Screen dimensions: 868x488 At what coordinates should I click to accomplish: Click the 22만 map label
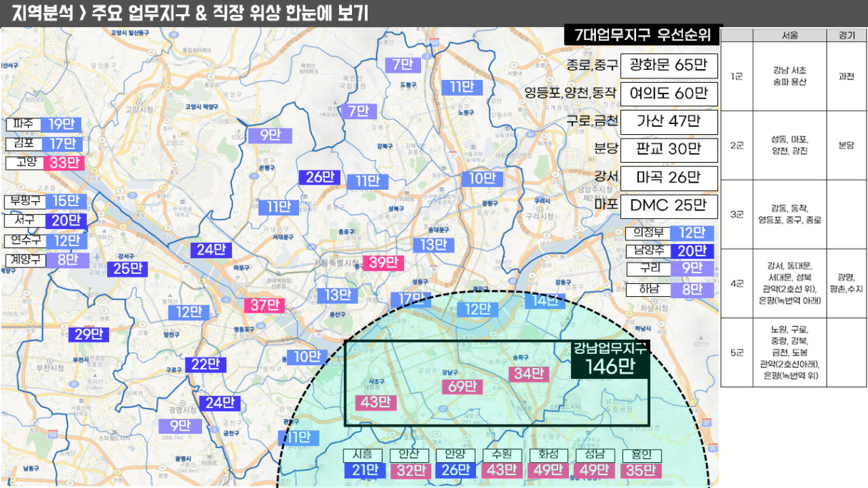205,365
